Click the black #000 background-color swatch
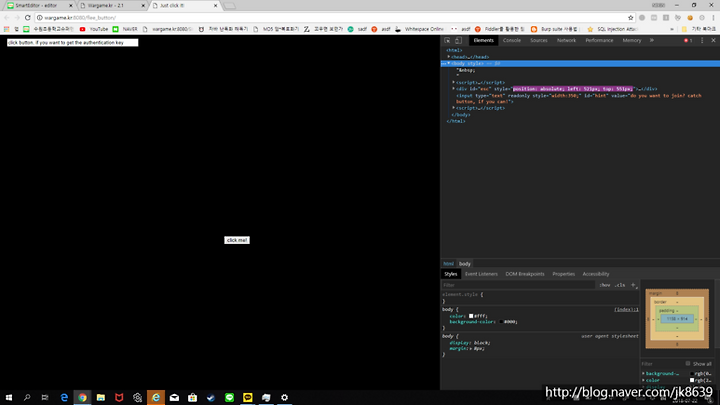Image resolution: width=720 pixels, height=405 pixels. click(501, 322)
